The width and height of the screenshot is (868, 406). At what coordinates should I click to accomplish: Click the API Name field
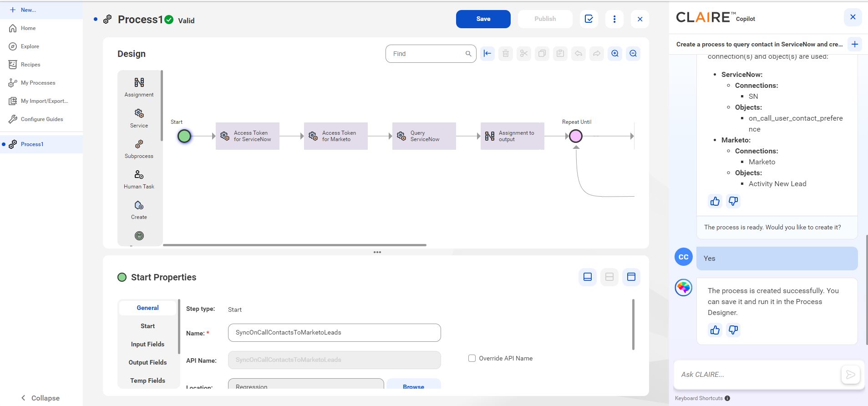(x=334, y=360)
